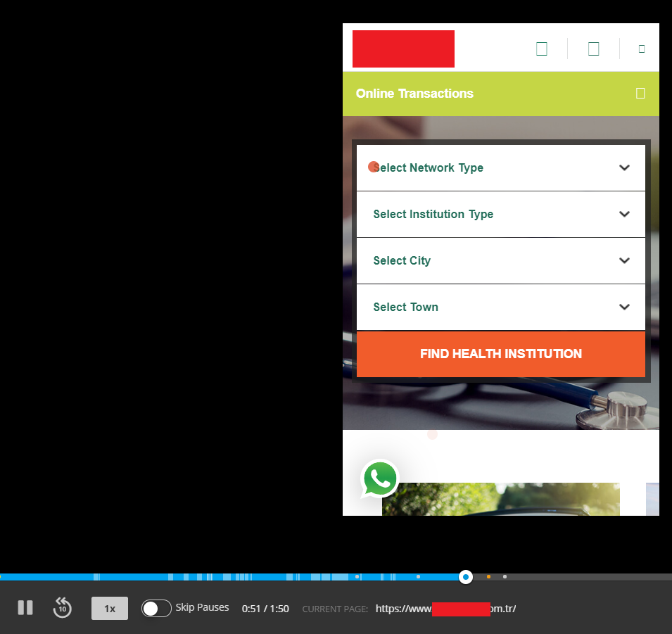Viewport: 672px width, 634px height.
Task: Open the Select Network Type dropdown
Action: tap(500, 167)
